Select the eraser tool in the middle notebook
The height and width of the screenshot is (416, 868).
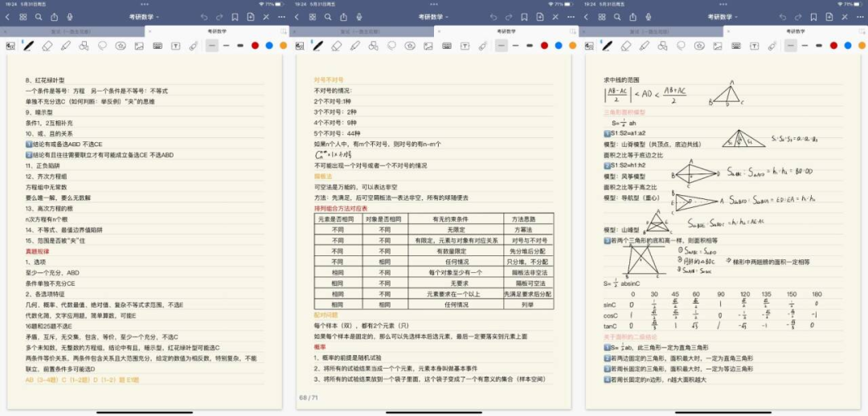coord(337,46)
